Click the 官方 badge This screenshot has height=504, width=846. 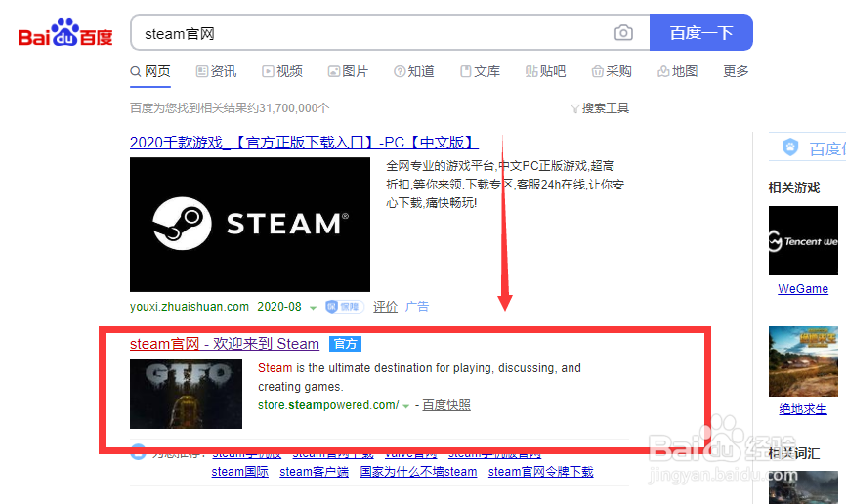pyautogui.click(x=345, y=344)
